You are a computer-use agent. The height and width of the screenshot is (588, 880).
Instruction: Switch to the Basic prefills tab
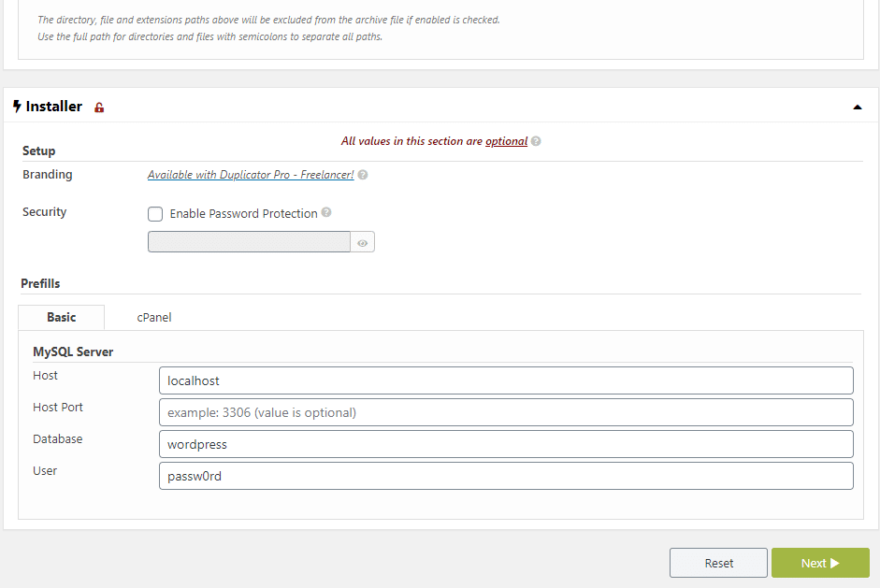point(62,317)
